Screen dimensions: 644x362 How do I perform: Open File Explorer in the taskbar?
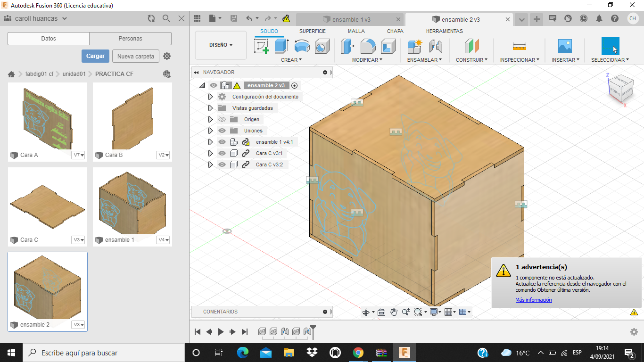click(289, 353)
